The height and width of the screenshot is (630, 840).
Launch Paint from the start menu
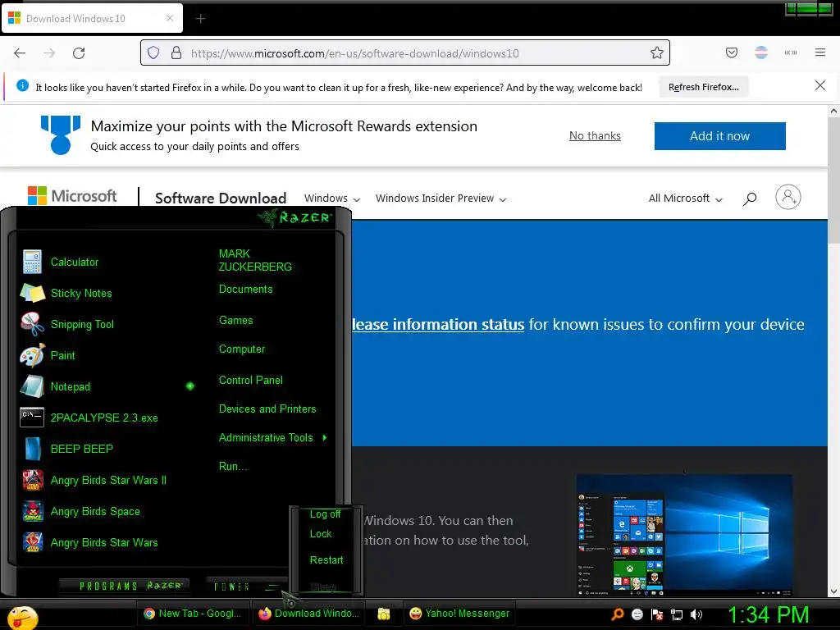[x=62, y=355]
